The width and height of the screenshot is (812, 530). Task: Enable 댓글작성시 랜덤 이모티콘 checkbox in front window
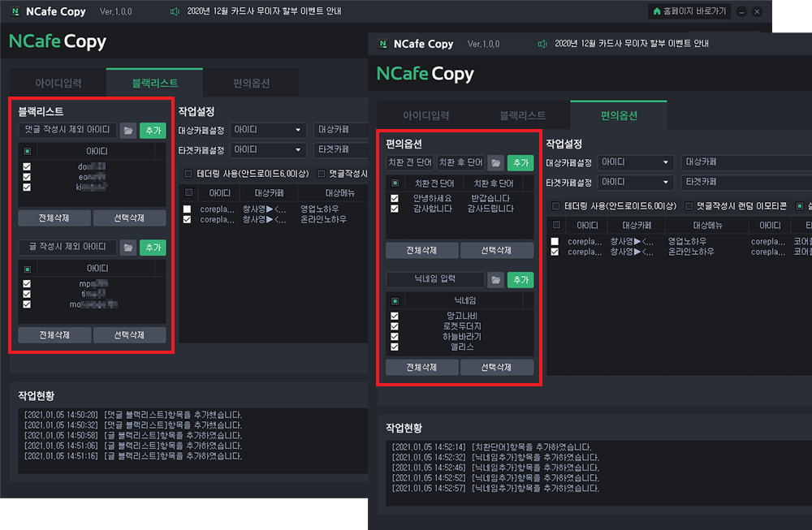689,206
